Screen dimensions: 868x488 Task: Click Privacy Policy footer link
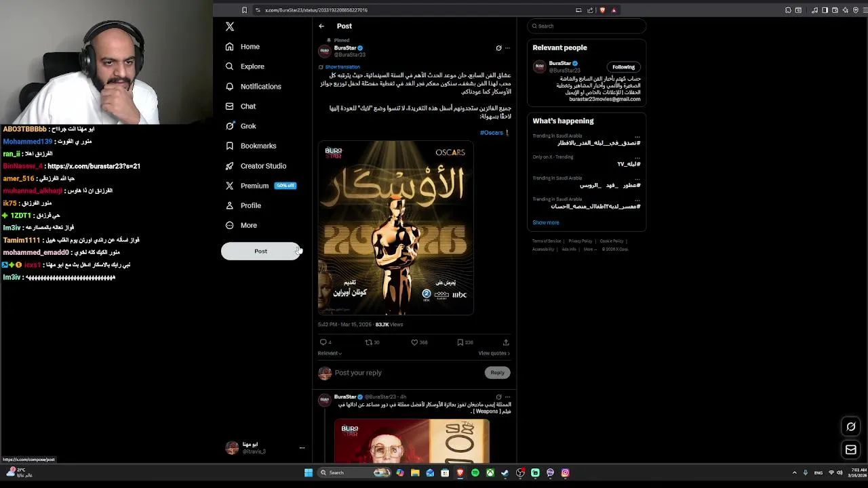tap(580, 241)
